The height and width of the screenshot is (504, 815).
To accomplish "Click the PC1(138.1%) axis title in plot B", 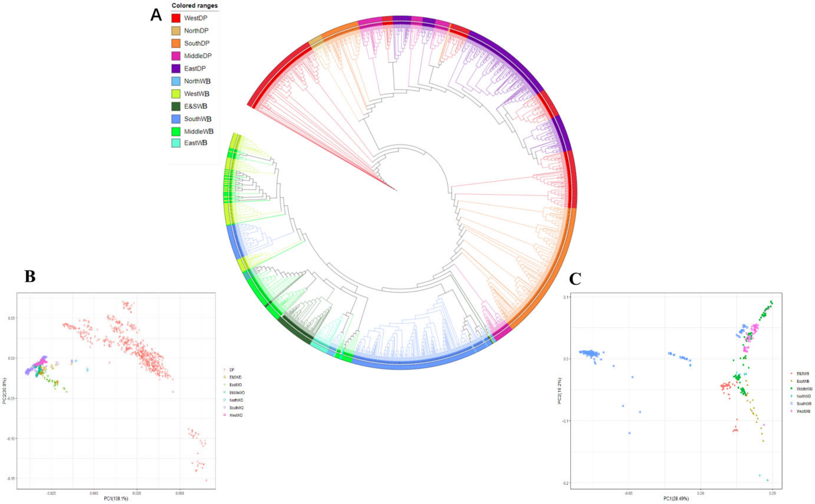I will (x=116, y=499).
